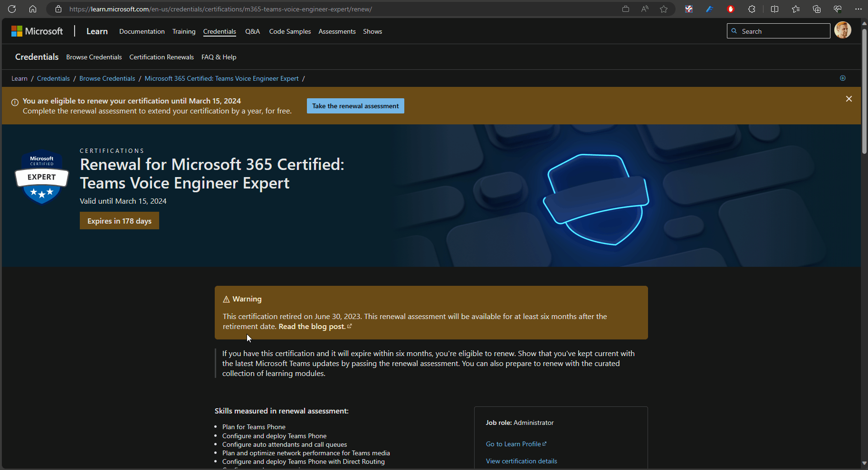Go to Certification Renewals tab
Screen dimensions: 868x470
(162, 57)
